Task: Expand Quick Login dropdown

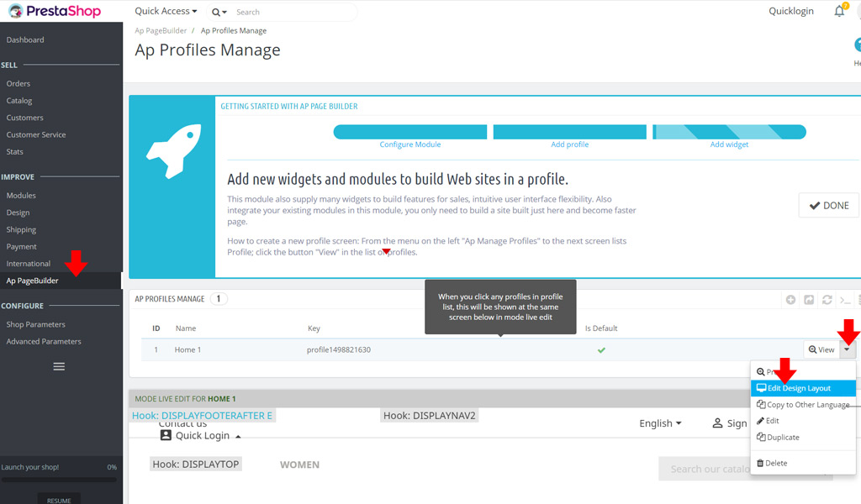Action: click(x=200, y=435)
